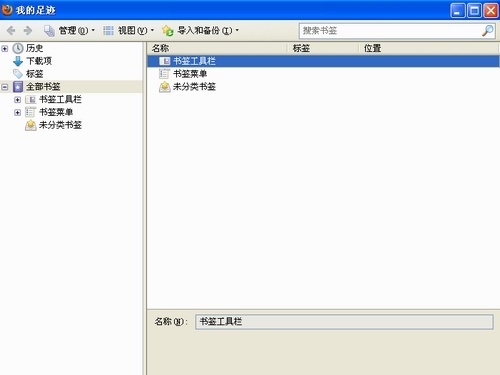Click the 书签菜单 row icon in list

point(164,74)
